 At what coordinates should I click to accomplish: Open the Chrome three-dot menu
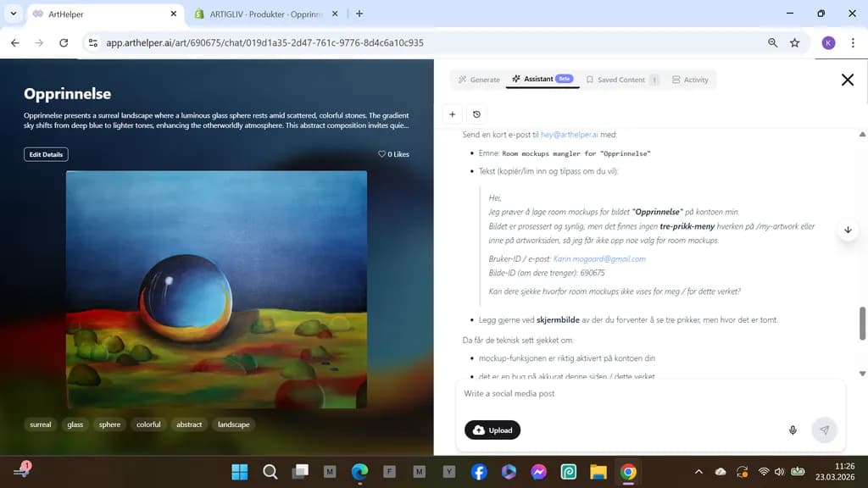[x=853, y=42]
